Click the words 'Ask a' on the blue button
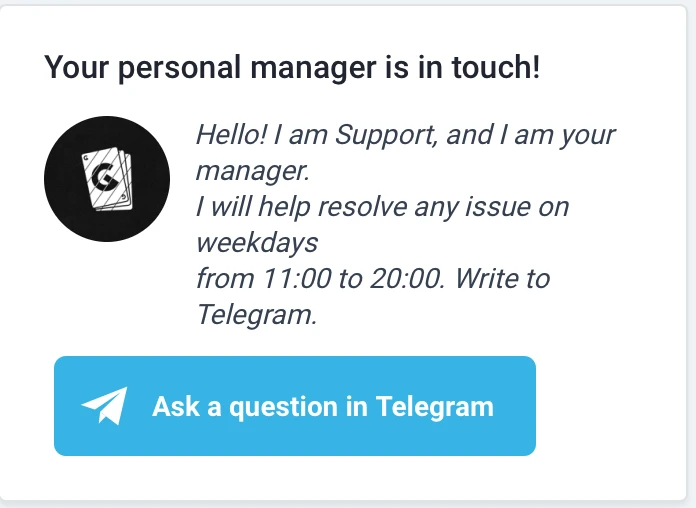This screenshot has height=508, width=696. point(186,407)
